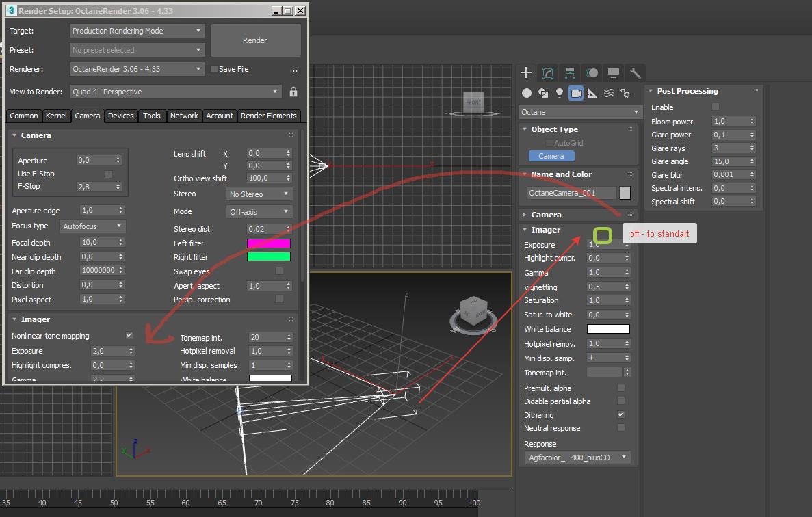Select the Geometry category sphere icon

click(527, 93)
